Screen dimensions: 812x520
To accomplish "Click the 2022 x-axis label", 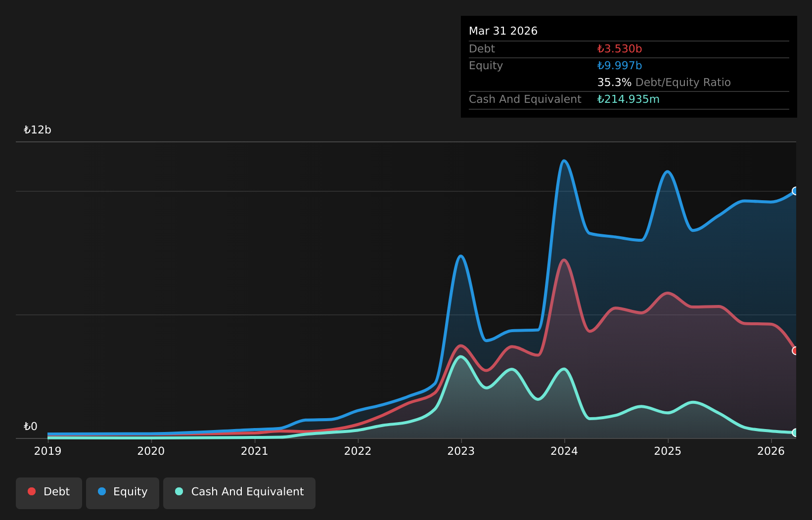I will pos(358,451).
